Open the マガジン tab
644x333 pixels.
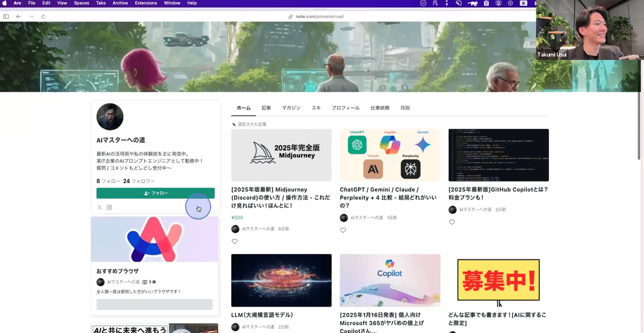point(291,107)
